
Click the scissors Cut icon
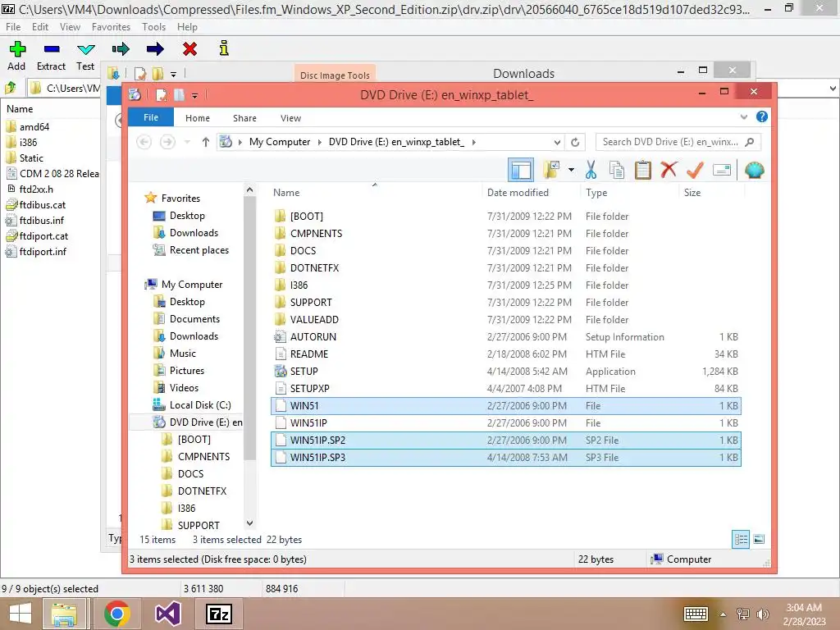point(591,171)
